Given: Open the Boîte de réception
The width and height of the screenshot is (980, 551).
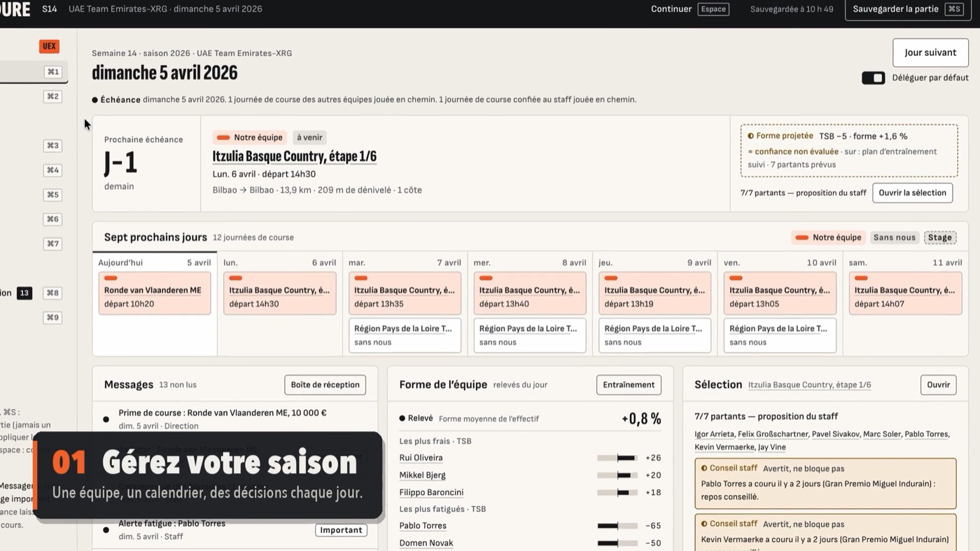Looking at the screenshot, I should click(x=325, y=384).
